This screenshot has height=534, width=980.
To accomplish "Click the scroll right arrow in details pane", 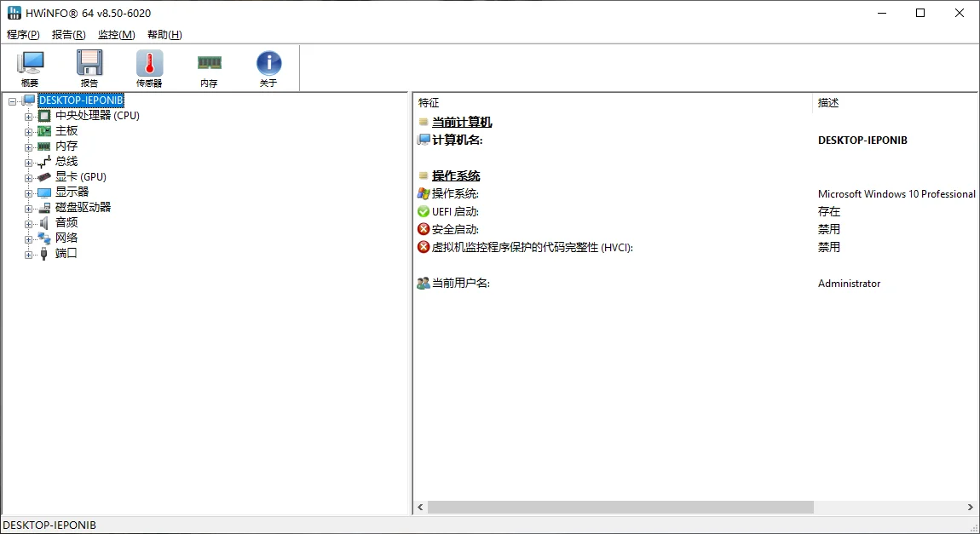I will tap(971, 507).
